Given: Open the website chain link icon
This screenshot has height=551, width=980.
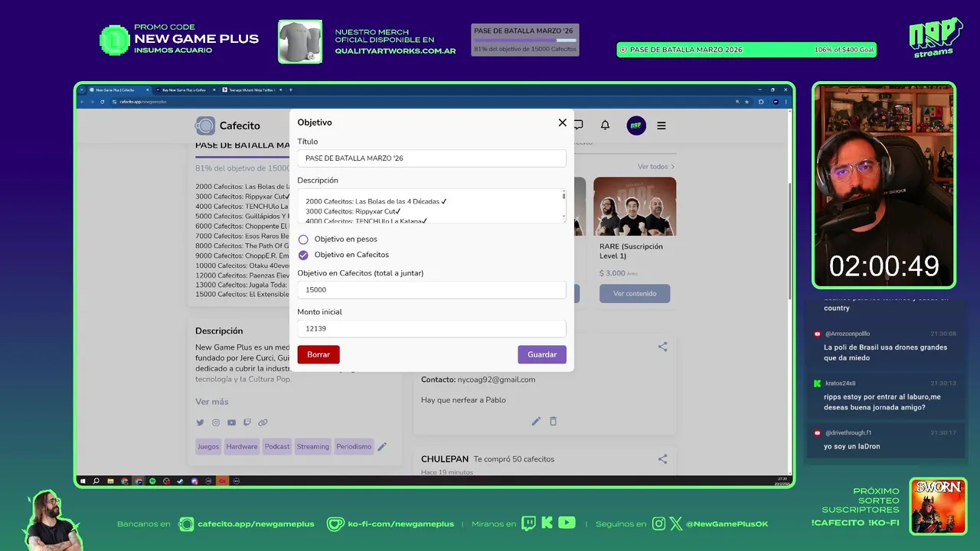Looking at the screenshot, I should click(263, 422).
